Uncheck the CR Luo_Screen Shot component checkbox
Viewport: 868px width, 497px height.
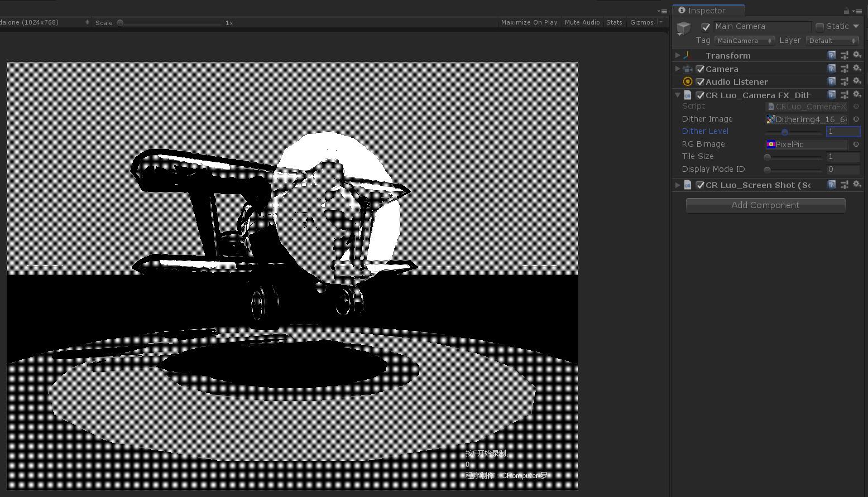pyautogui.click(x=701, y=185)
